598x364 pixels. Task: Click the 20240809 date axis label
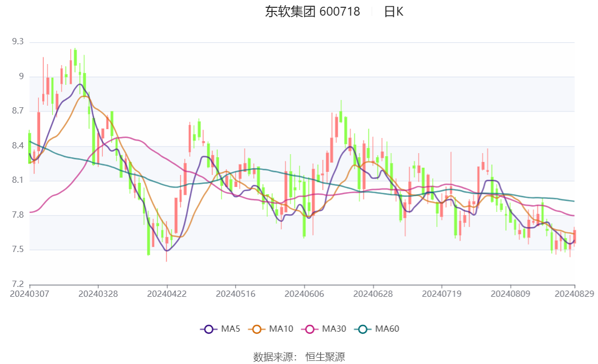(510, 294)
